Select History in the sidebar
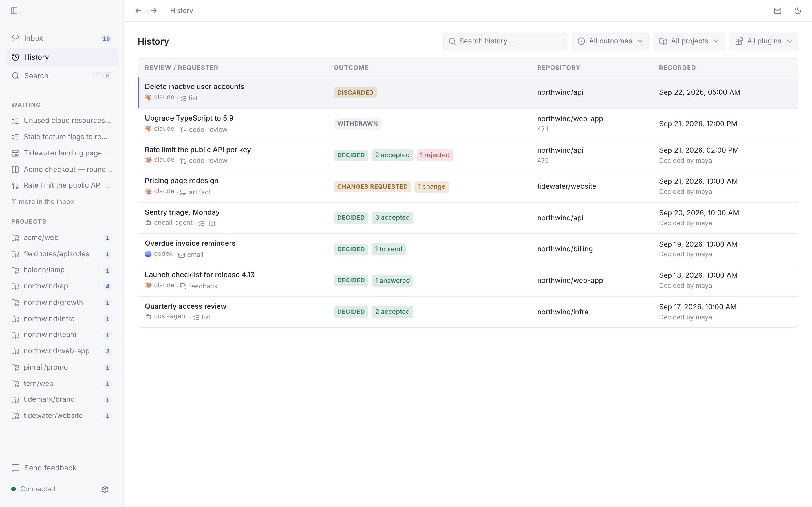 pos(62,57)
